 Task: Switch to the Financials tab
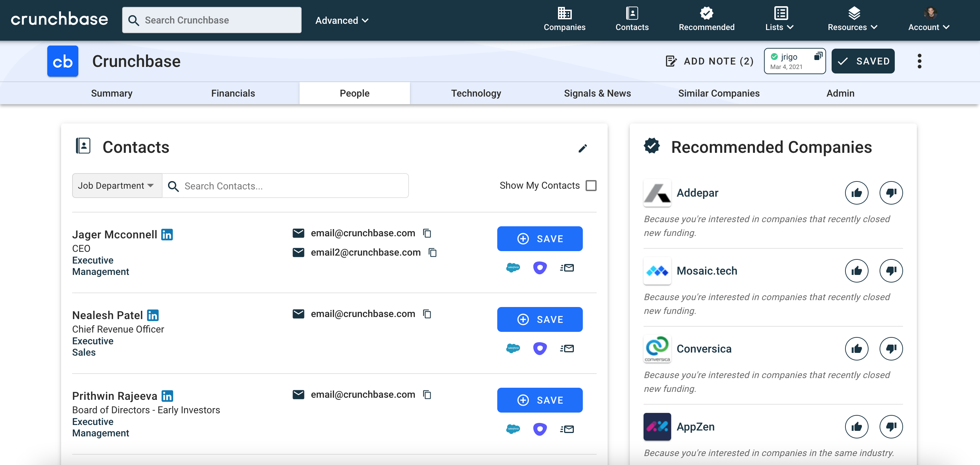[233, 93]
